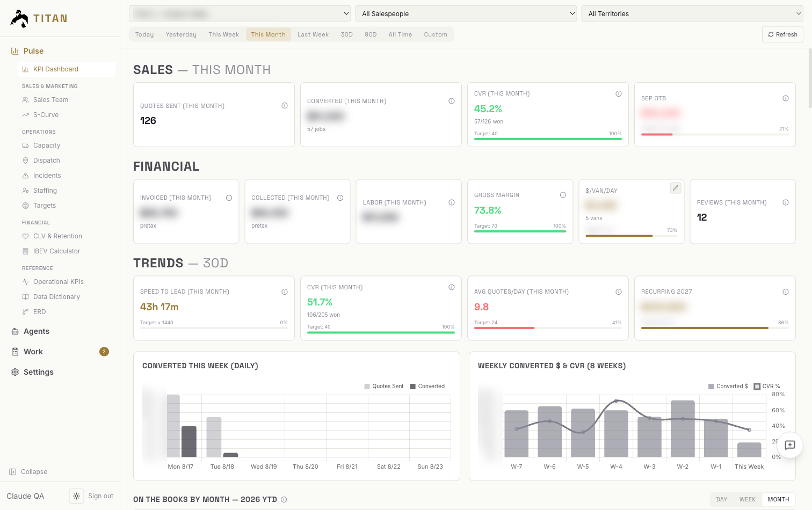The height and width of the screenshot is (510, 812).
Task: Switch On The Books view to Week
Action: [748, 499]
